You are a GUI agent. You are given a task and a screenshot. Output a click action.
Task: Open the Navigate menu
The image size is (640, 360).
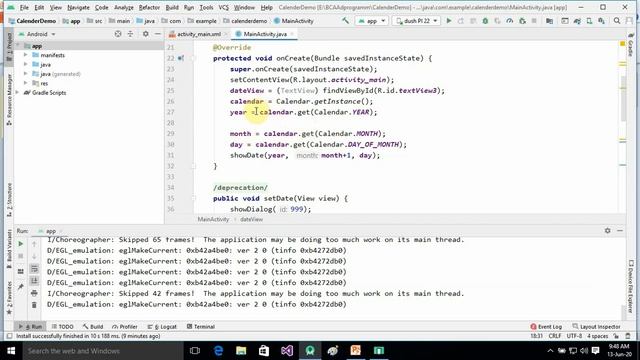point(78,7)
